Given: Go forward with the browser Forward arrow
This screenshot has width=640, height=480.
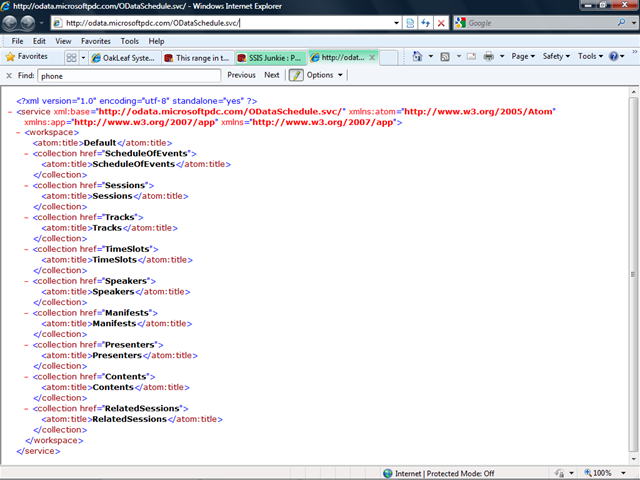Looking at the screenshot, I should pyautogui.click(x=28, y=23).
